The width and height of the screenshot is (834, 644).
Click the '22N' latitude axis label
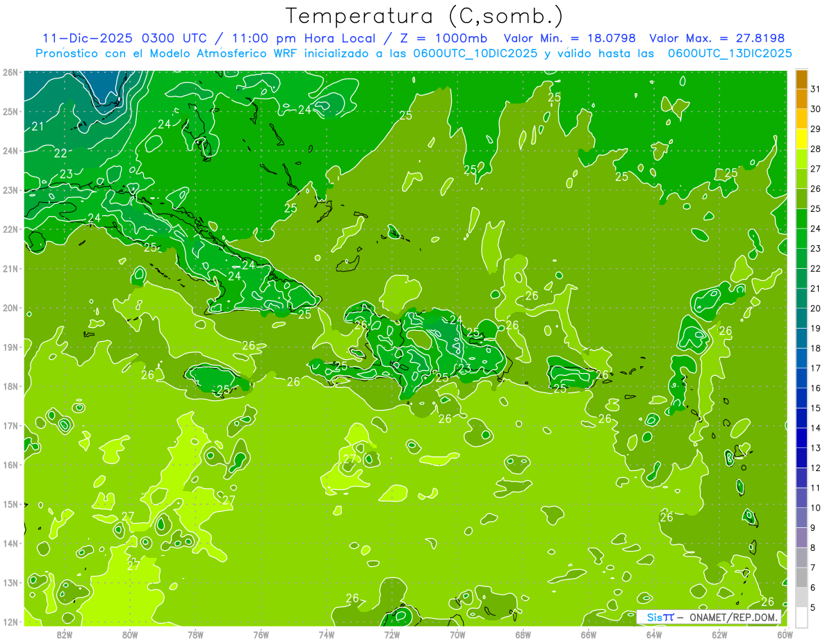10,229
